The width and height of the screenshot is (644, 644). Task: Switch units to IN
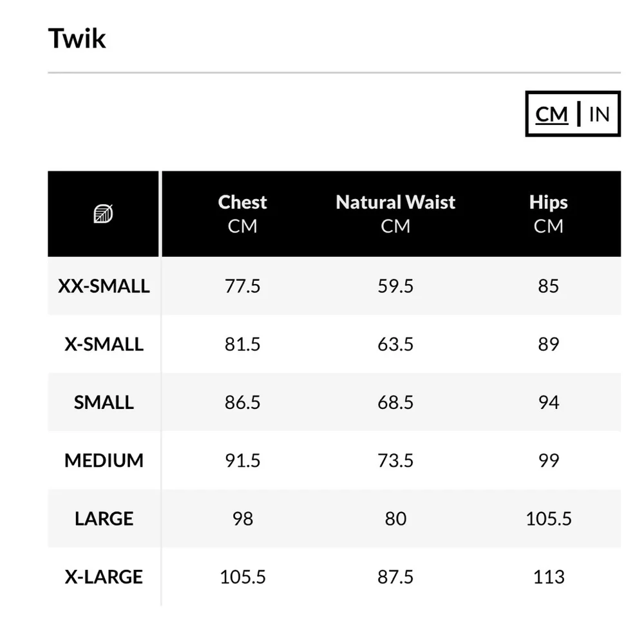point(599,115)
